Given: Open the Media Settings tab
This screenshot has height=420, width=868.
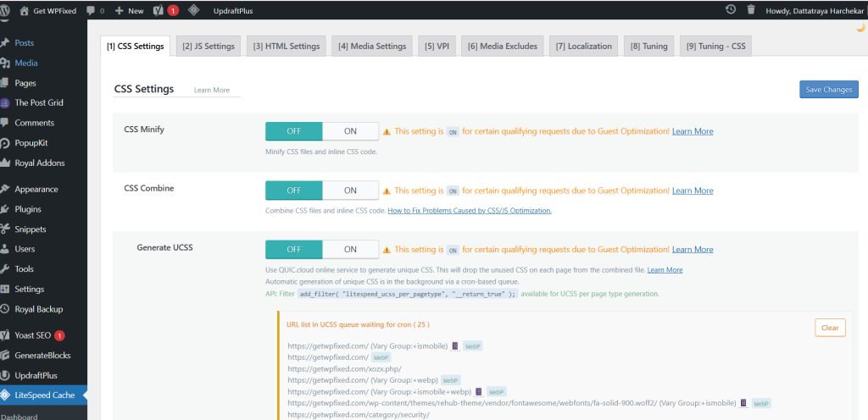Looking at the screenshot, I should (373, 47).
